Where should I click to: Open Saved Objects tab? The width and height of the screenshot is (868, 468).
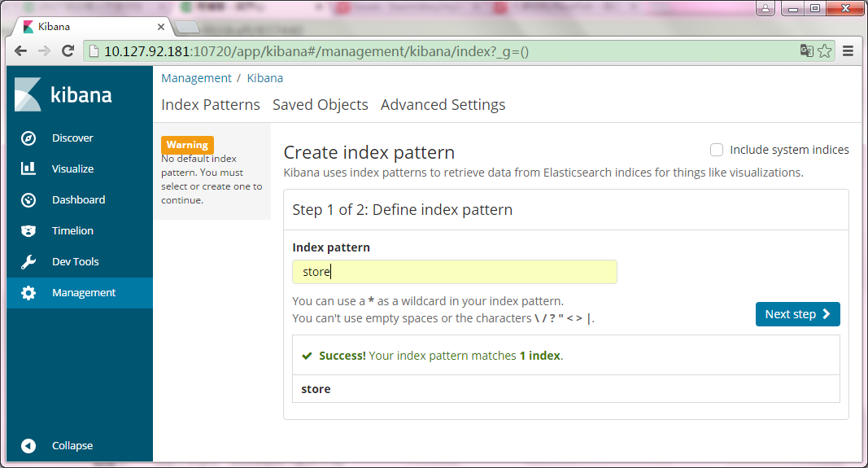[x=320, y=105]
